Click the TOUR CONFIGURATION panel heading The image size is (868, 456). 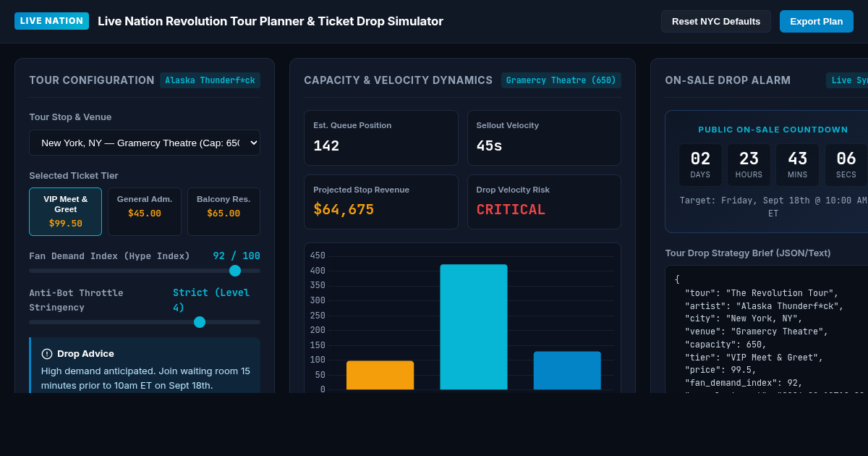(92, 80)
